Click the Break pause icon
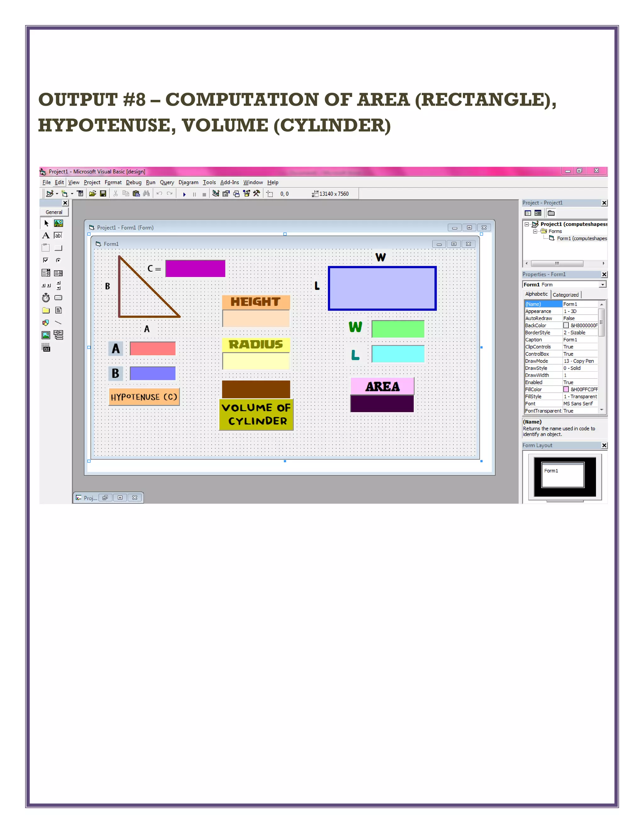 194,194
